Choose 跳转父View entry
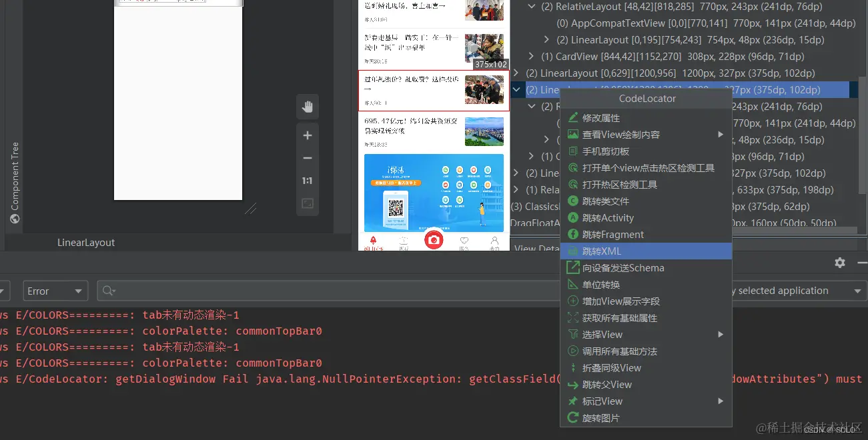The image size is (868, 440). pos(646,385)
